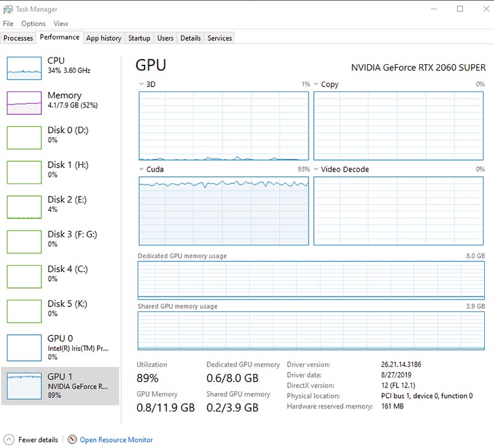The image size is (494, 448).
Task: Click PCI bus 1 physical location value
Action: pyautogui.click(x=427, y=395)
